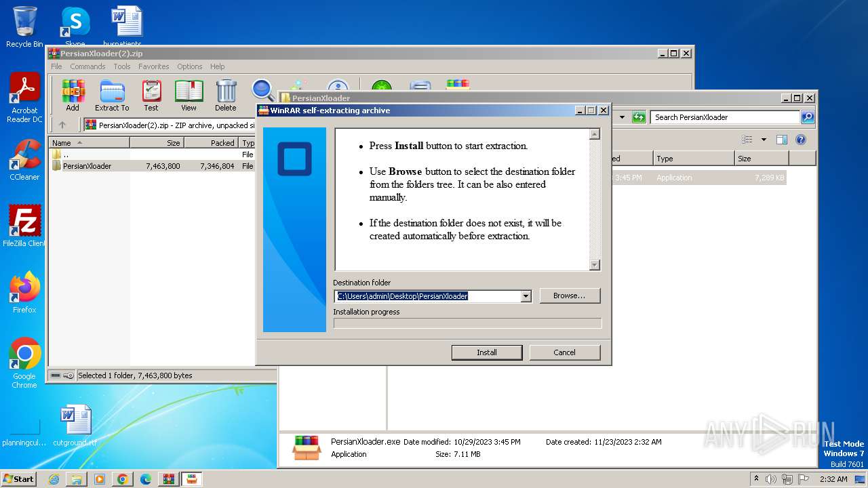Show hidden system tray icons arrow
The image size is (868, 488).
756,479
